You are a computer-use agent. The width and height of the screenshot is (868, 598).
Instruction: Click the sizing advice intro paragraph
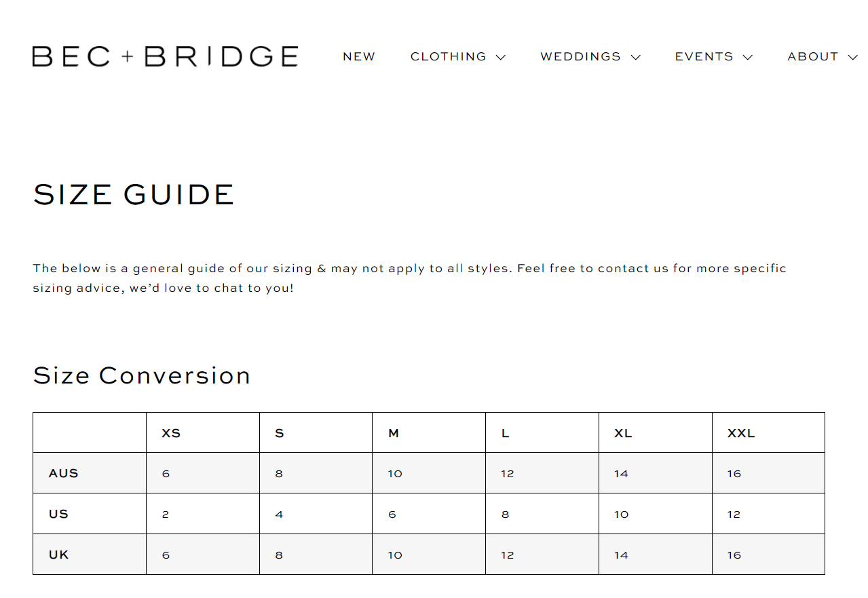point(409,278)
